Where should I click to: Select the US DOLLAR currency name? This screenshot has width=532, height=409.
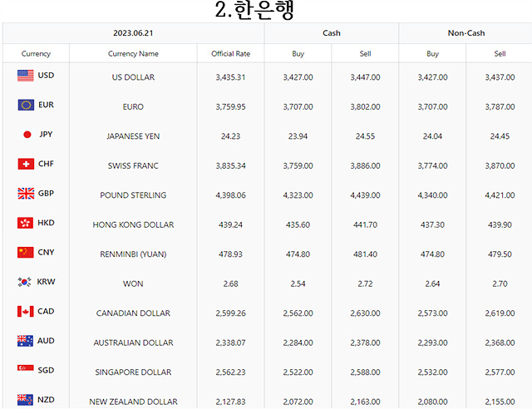coord(133,77)
